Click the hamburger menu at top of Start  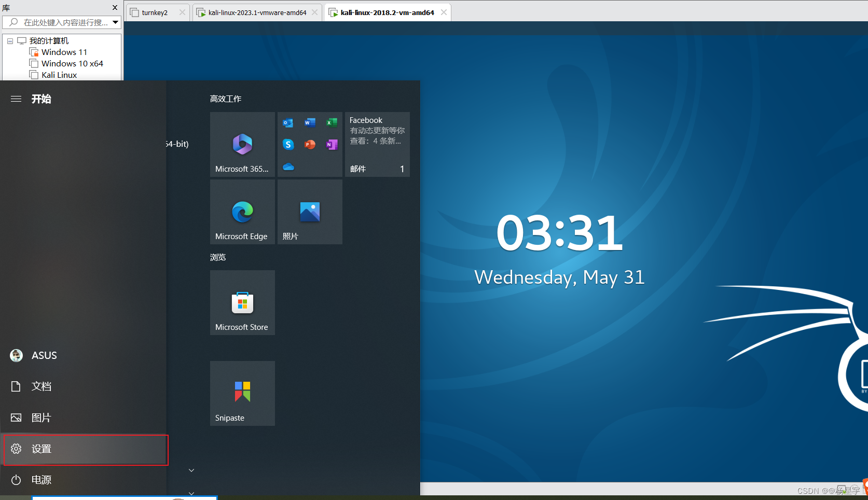point(16,99)
